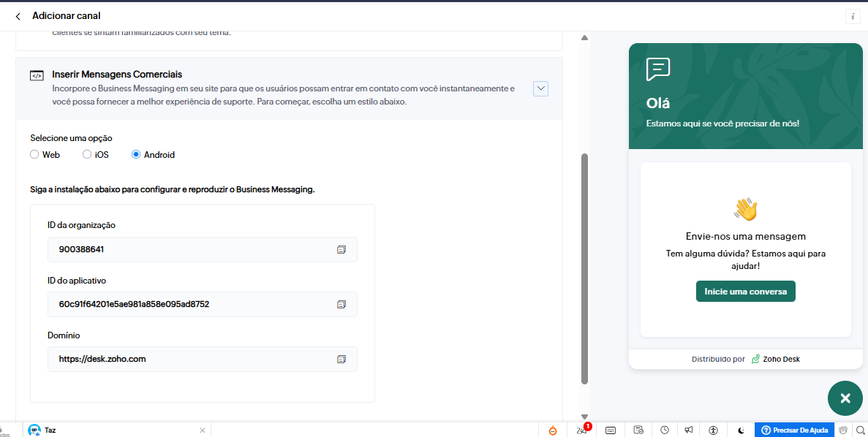Screen dimensions: 868x437
Task: Open the announcements megaphone icon
Action: pyautogui.click(x=688, y=430)
